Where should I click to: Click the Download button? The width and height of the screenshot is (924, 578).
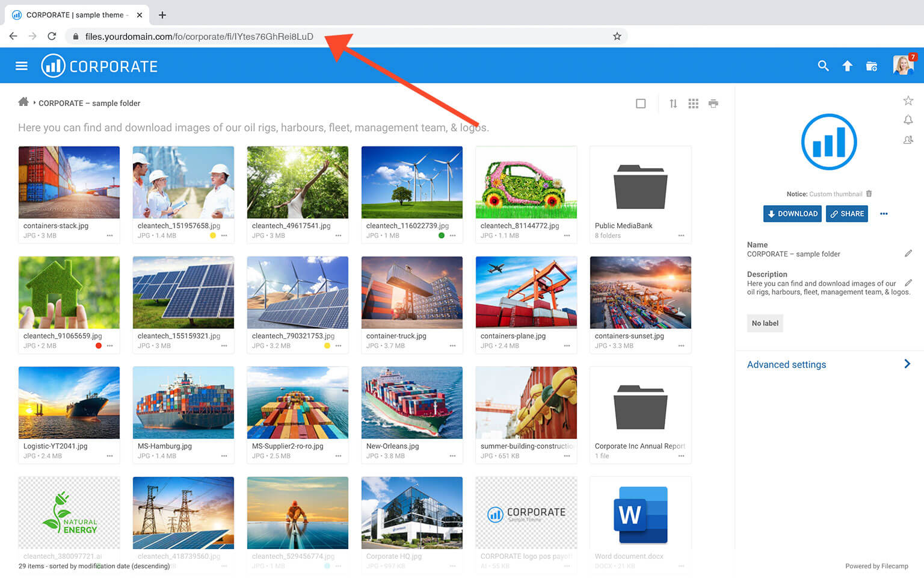[x=792, y=214]
